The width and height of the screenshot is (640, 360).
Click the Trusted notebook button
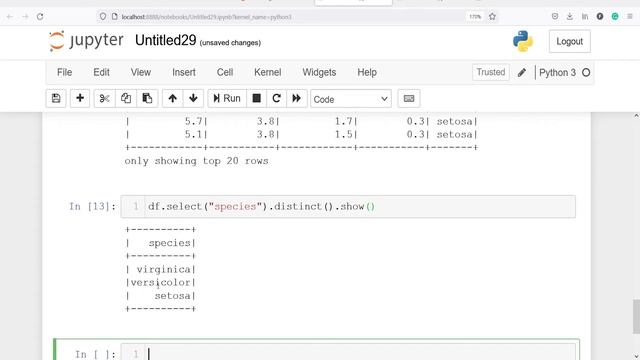point(491,72)
